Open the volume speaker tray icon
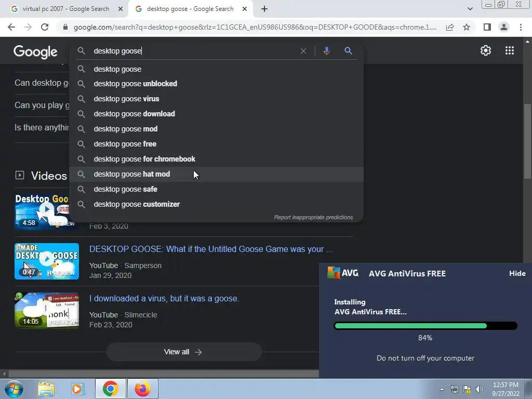 tap(479, 389)
